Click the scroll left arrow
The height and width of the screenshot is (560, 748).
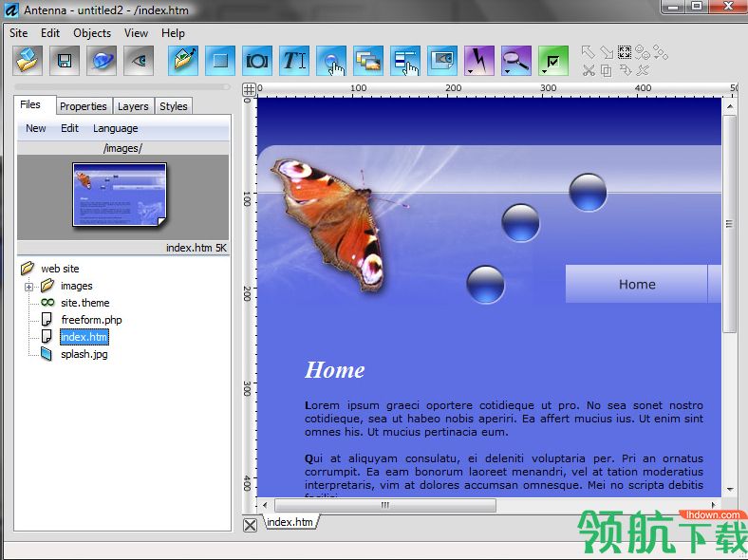(x=265, y=505)
